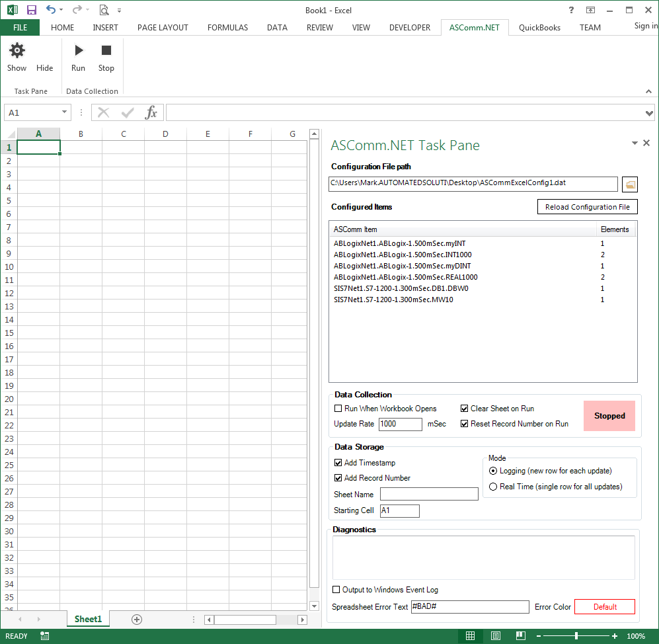Switch to the HOME ribbon tab
The width and height of the screenshot is (659, 644).
pos(62,27)
